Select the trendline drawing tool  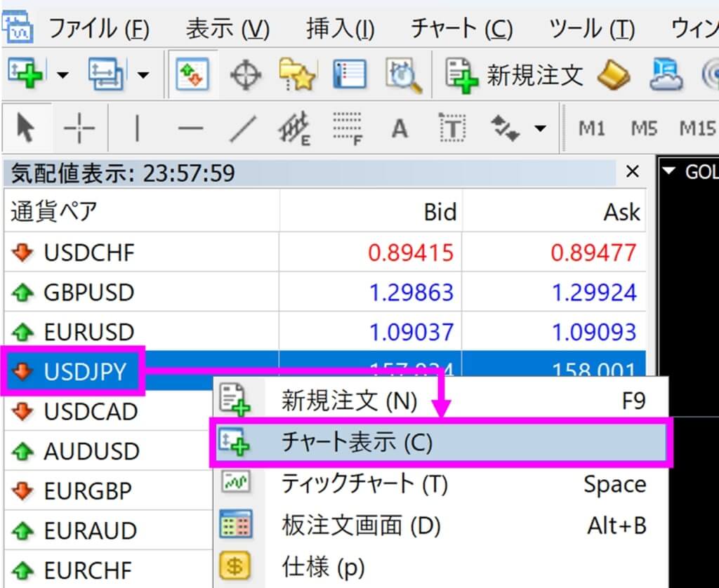[242, 129]
